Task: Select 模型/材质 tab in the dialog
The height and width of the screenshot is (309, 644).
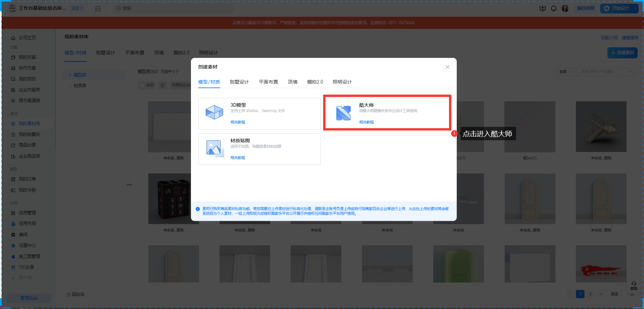Action: click(x=209, y=82)
